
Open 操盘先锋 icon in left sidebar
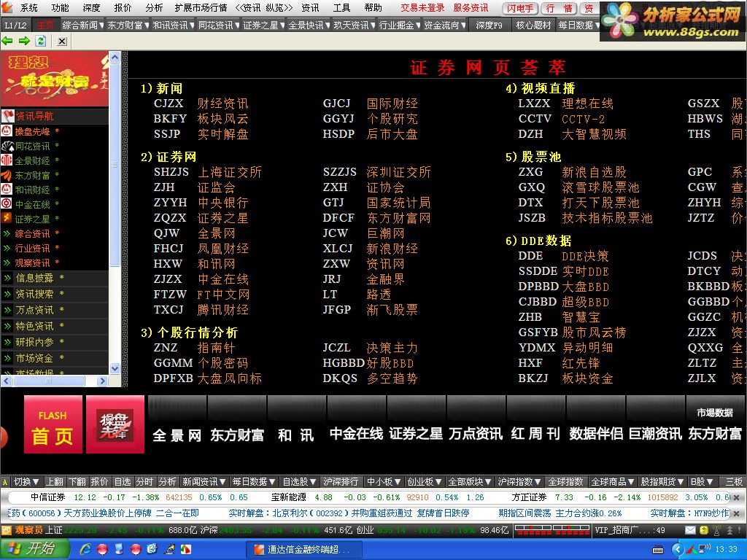(x=7, y=131)
